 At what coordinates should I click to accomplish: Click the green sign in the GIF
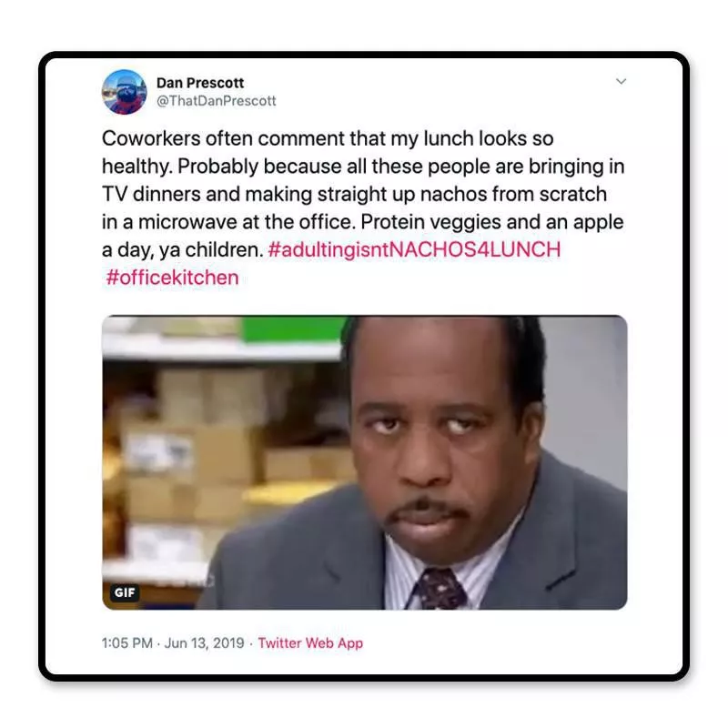coord(293,329)
